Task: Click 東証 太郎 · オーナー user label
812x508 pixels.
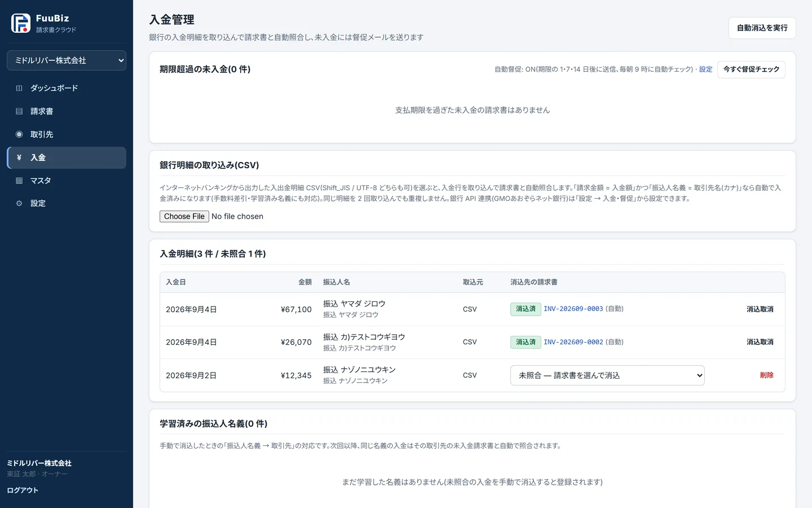Action: [37, 474]
